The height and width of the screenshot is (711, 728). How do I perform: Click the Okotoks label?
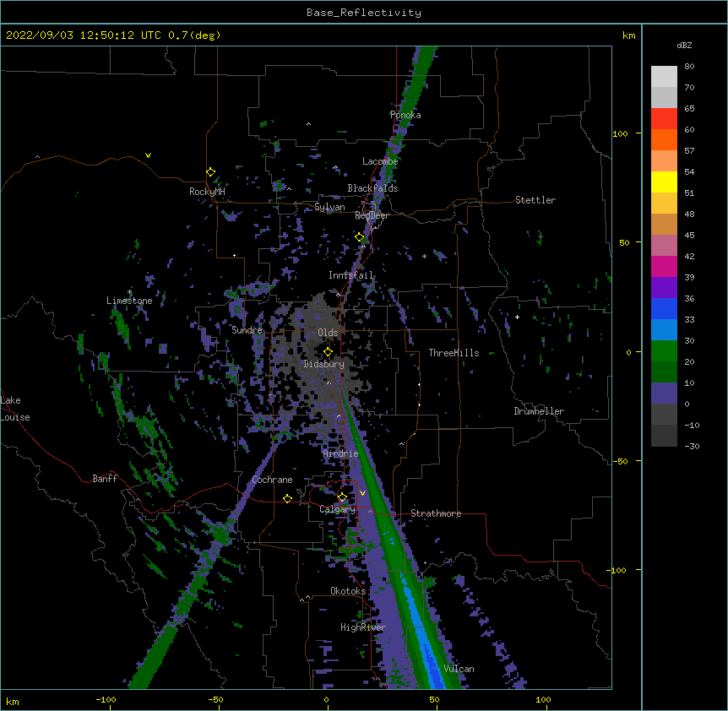[x=348, y=591]
